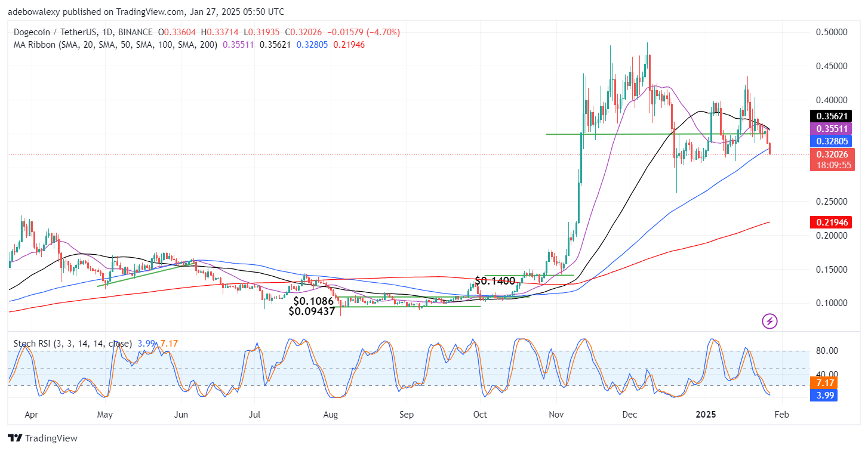Click the 80.00 Stoch RSI axis label
Screen dimensions: 868x451
826,351
